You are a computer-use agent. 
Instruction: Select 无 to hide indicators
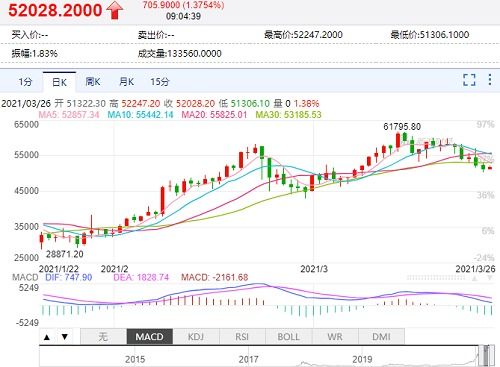(x=103, y=337)
